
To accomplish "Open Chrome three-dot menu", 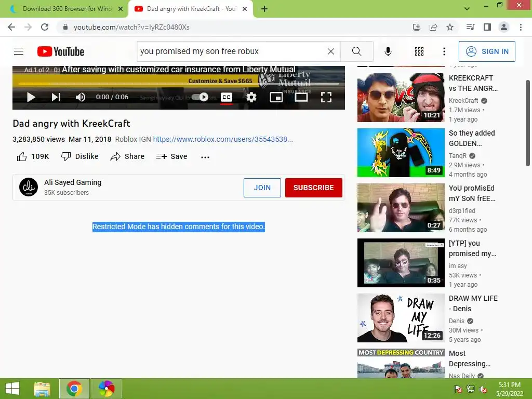I will [x=521, y=27].
